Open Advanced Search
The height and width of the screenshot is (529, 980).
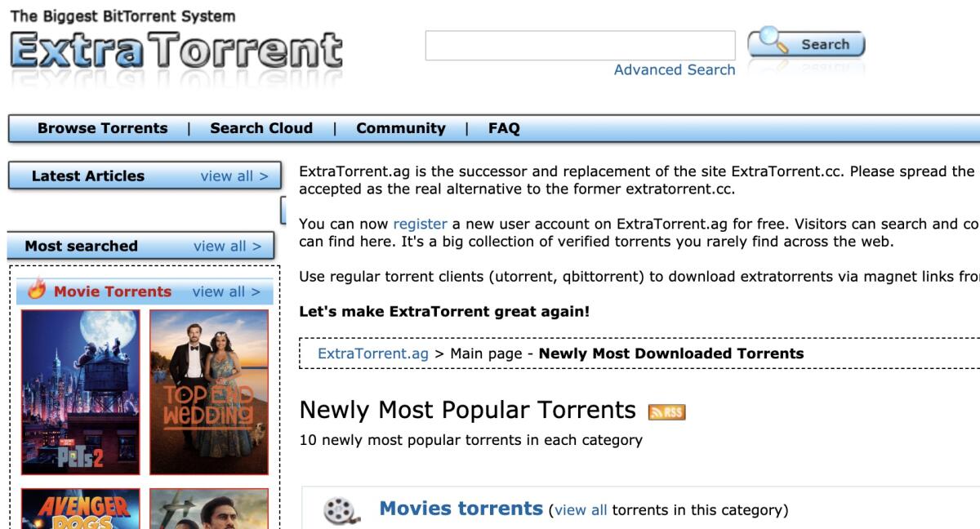pyautogui.click(x=675, y=70)
